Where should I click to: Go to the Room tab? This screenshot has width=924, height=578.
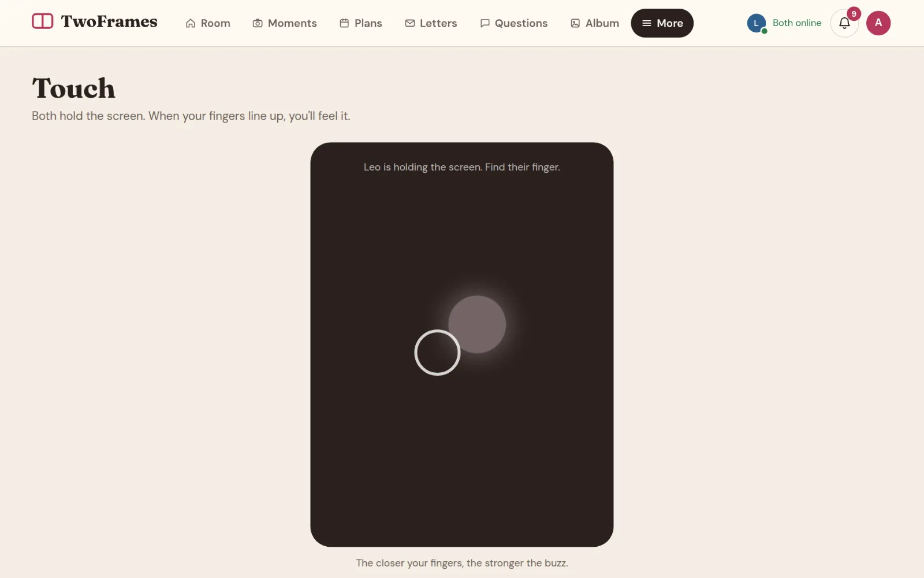[208, 23]
